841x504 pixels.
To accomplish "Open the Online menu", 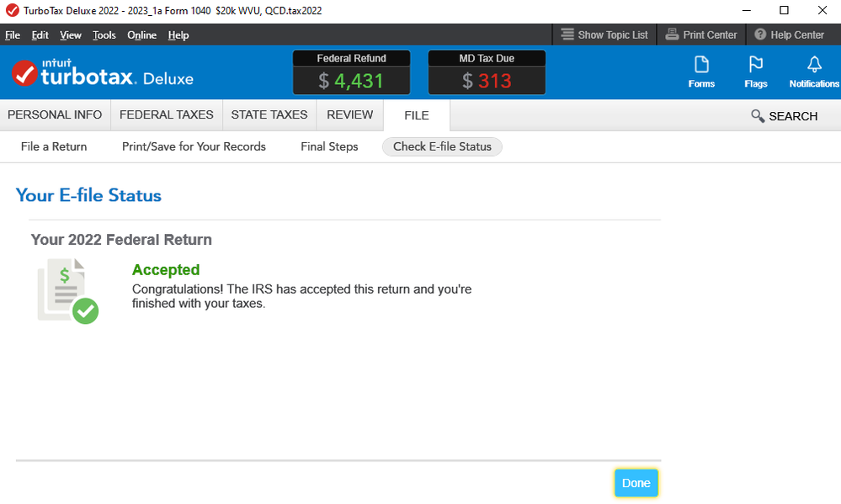I will [141, 34].
